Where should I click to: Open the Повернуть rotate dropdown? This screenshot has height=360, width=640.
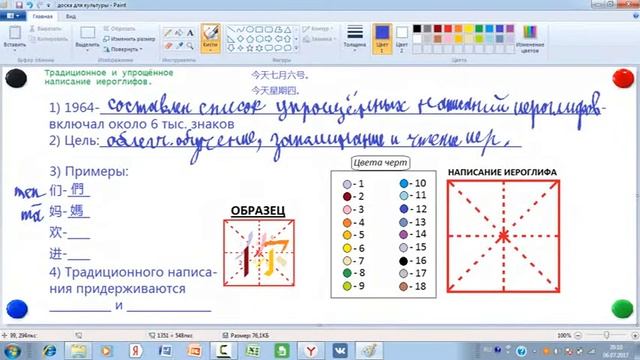pos(122,49)
